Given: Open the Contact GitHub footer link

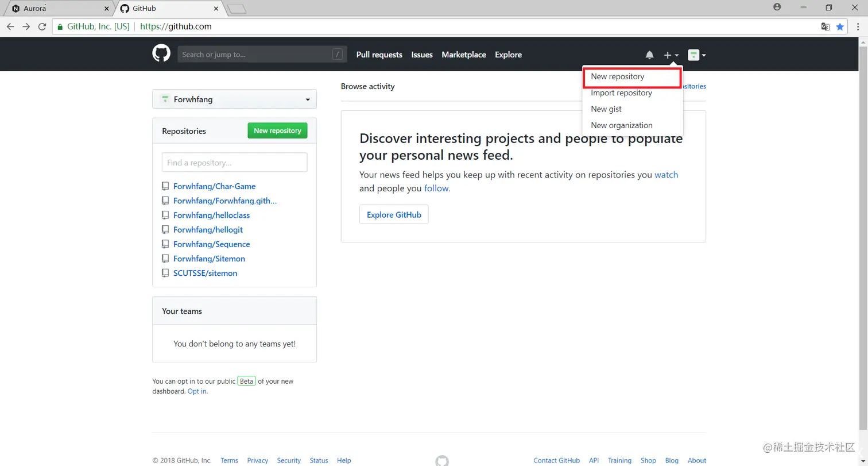Looking at the screenshot, I should point(556,460).
